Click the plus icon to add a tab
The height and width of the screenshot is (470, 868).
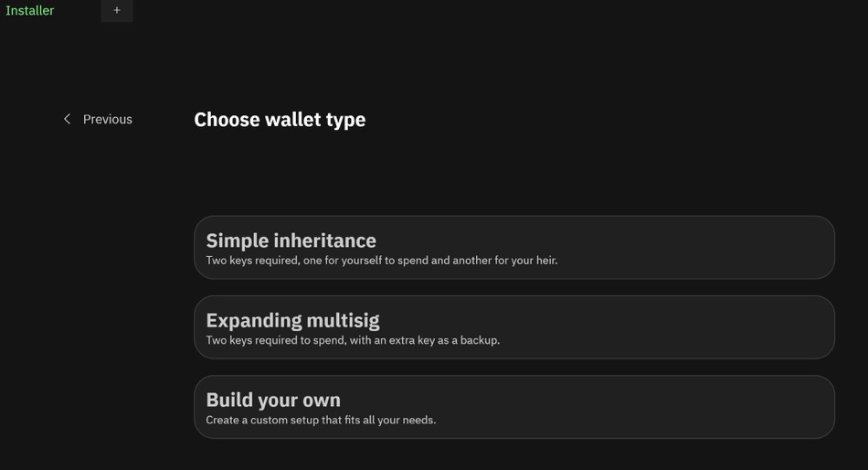117,10
